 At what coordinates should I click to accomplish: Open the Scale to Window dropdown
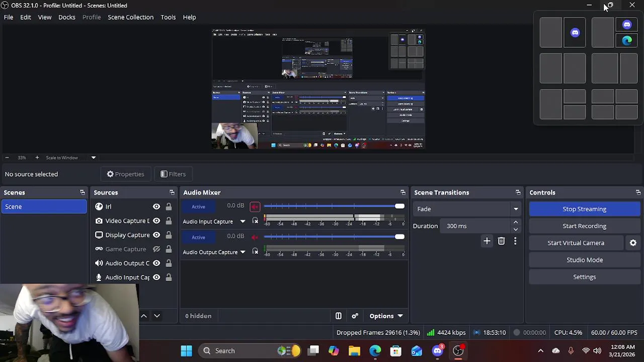(93, 158)
